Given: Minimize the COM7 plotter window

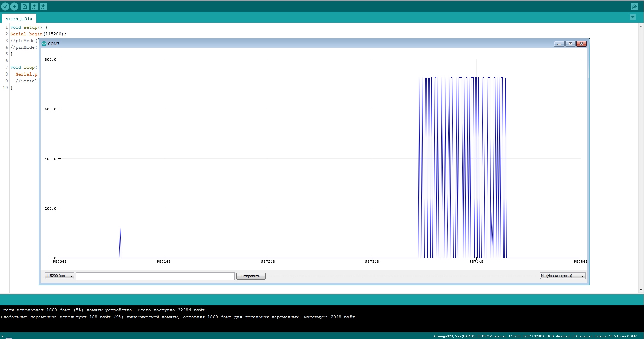Looking at the screenshot, I should [559, 44].
